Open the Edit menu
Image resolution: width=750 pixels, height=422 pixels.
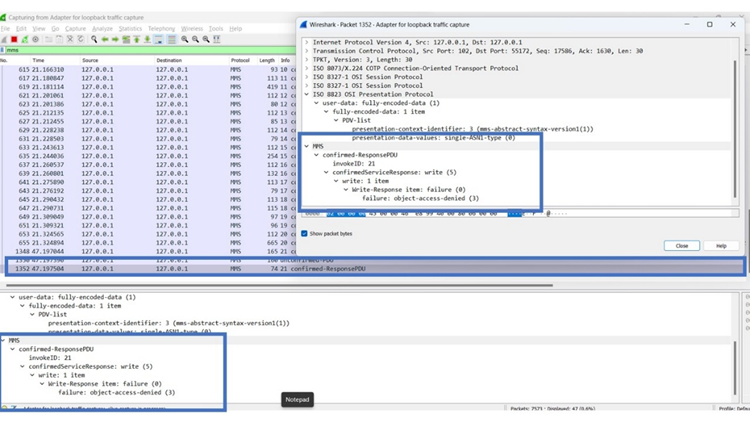pos(21,29)
